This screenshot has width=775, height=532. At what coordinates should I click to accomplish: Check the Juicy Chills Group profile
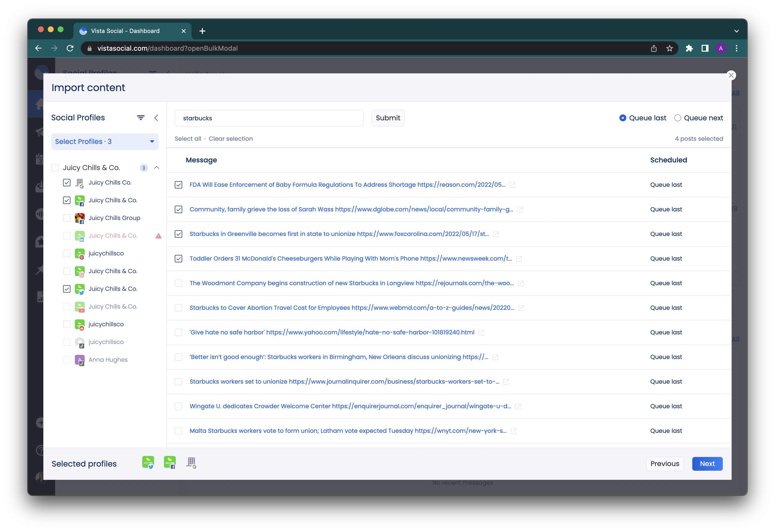(67, 218)
